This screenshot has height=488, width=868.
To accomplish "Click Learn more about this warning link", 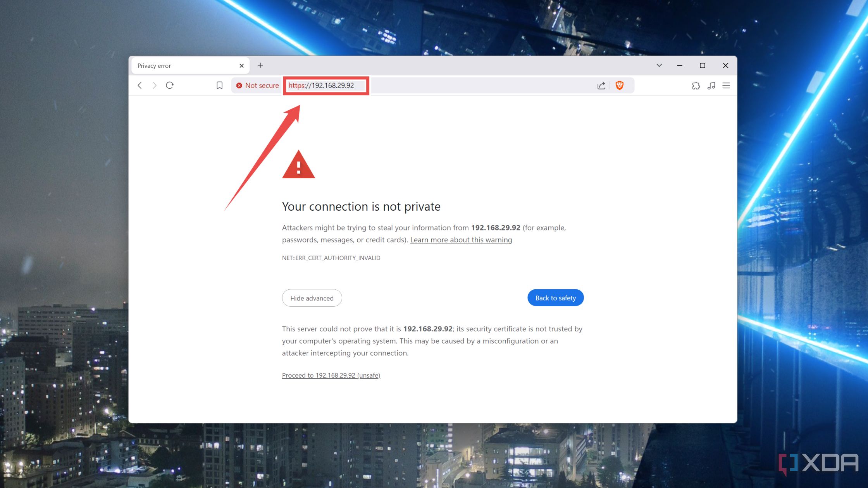I will (461, 239).
